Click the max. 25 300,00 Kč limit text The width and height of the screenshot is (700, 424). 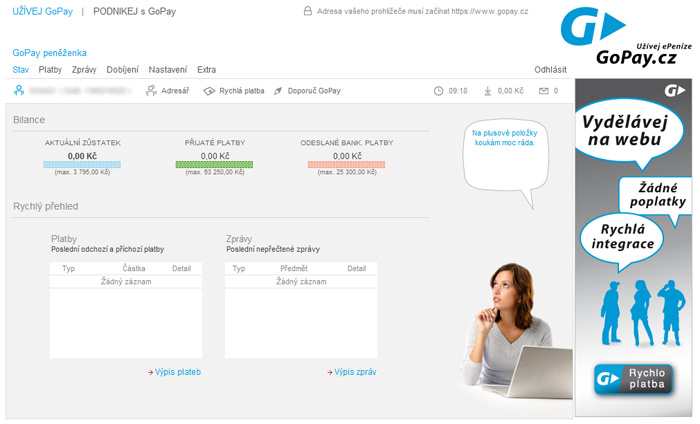(347, 172)
